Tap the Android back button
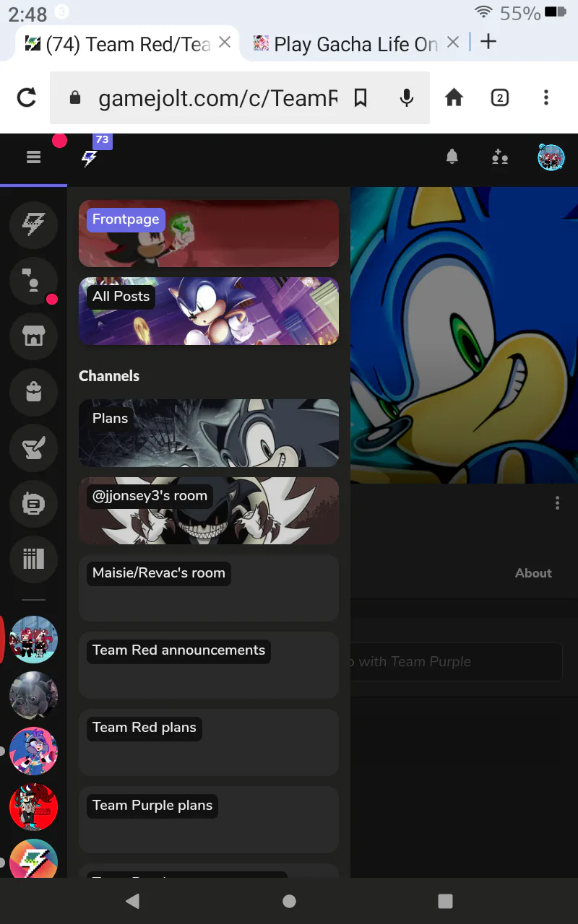Image resolution: width=578 pixels, height=924 pixels. tap(132, 901)
